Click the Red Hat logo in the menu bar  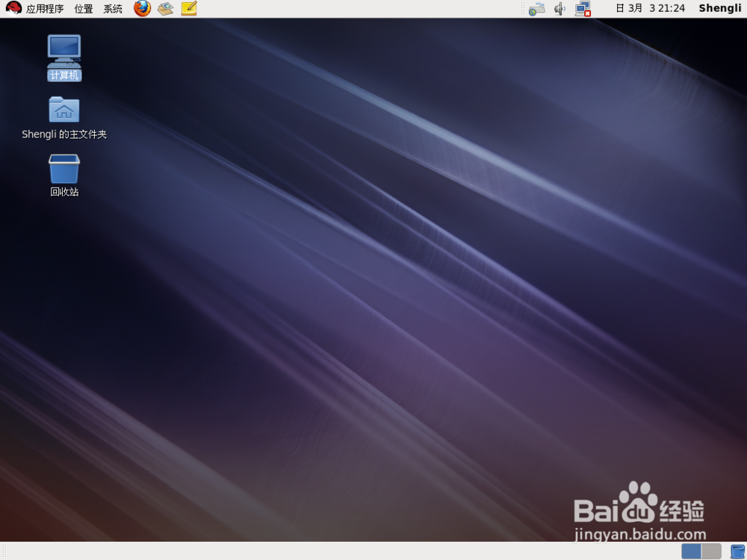tap(10, 8)
